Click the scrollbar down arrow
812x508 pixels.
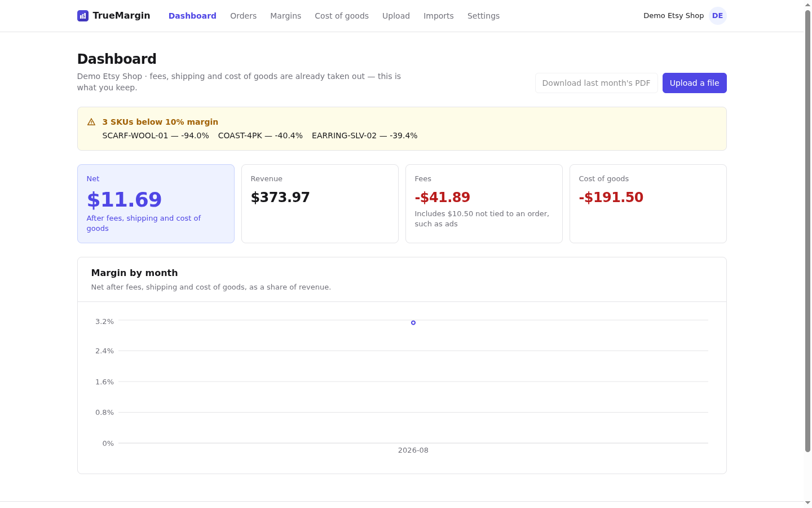[x=807, y=503]
